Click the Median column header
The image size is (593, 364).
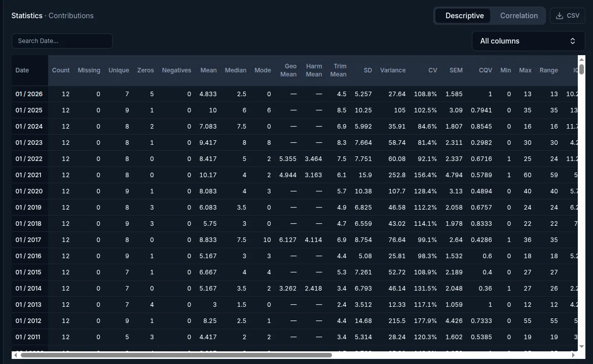[x=236, y=70]
